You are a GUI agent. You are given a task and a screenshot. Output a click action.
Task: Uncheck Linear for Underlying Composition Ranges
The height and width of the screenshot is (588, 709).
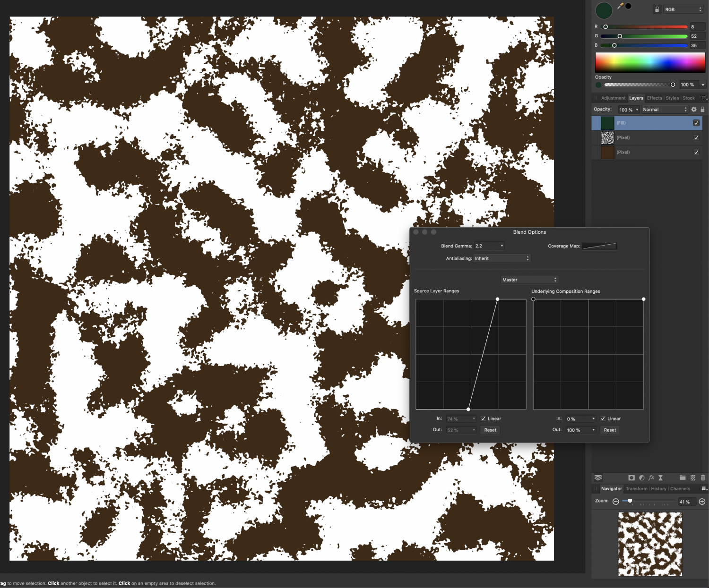click(603, 418)
